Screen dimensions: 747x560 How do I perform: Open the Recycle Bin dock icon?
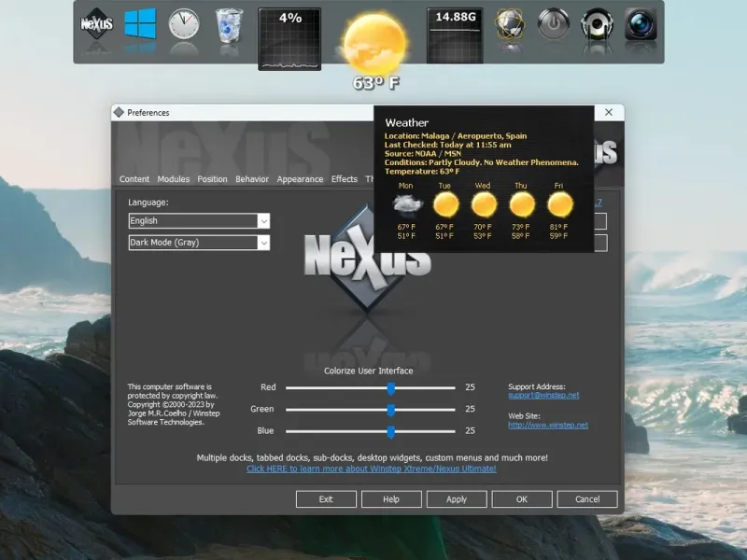(229, 25)
